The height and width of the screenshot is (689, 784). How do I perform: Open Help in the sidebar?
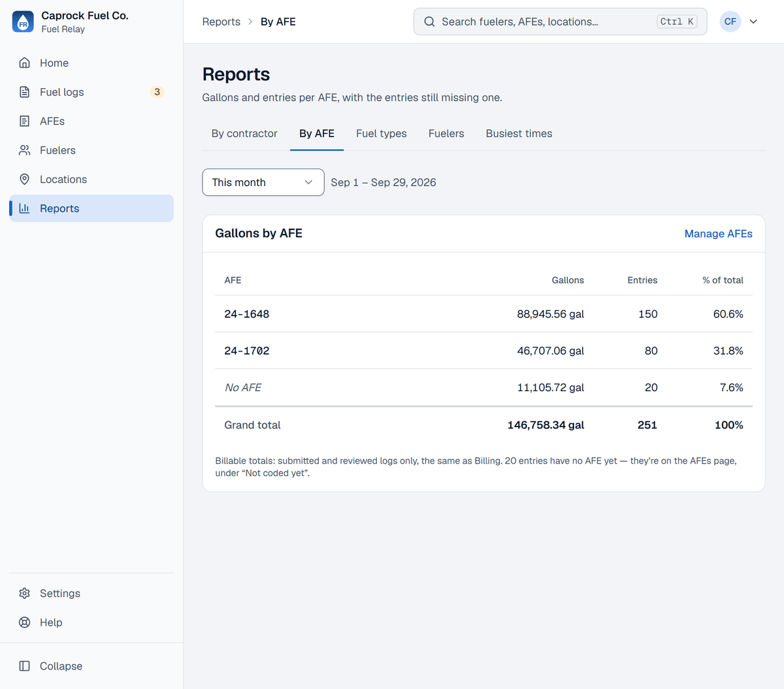(x=91, y=622)
